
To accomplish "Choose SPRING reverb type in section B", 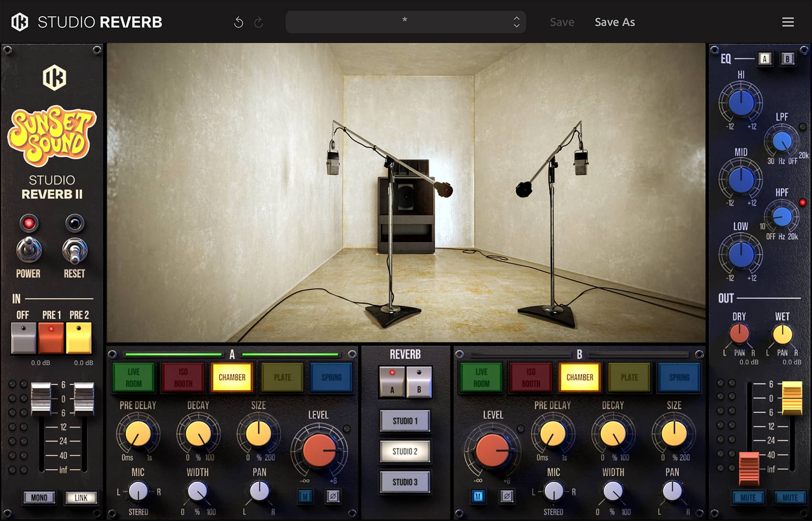I will click(x=679, y=377).
